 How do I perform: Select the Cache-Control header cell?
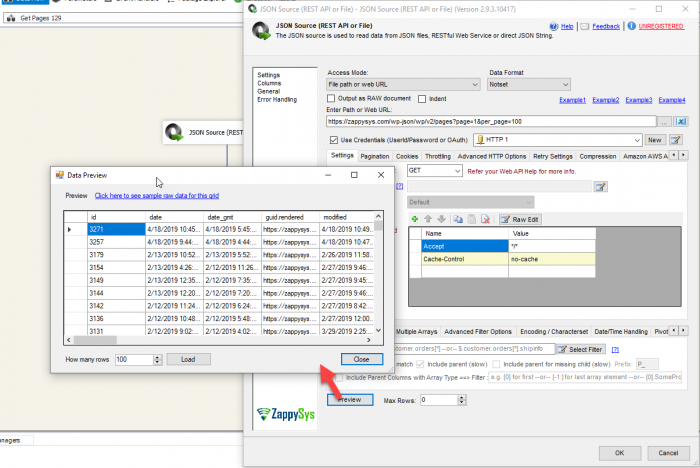point(464,259)
